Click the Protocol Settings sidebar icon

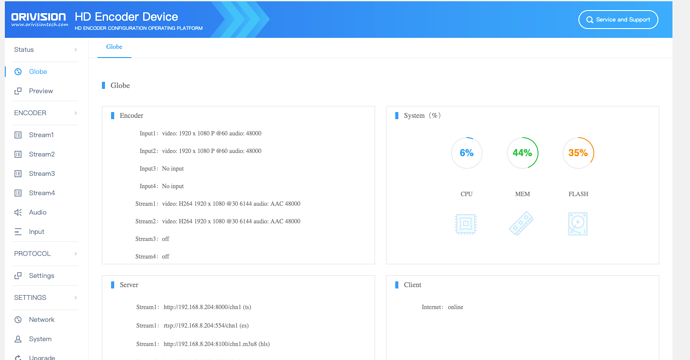coord(18,276)
